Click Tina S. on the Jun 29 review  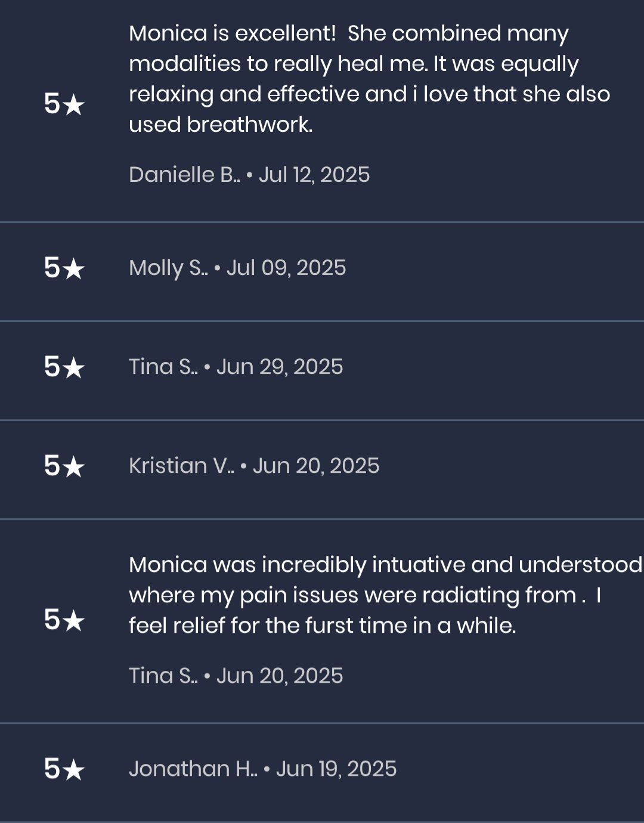pyautogui.click(x=163, y=367)
